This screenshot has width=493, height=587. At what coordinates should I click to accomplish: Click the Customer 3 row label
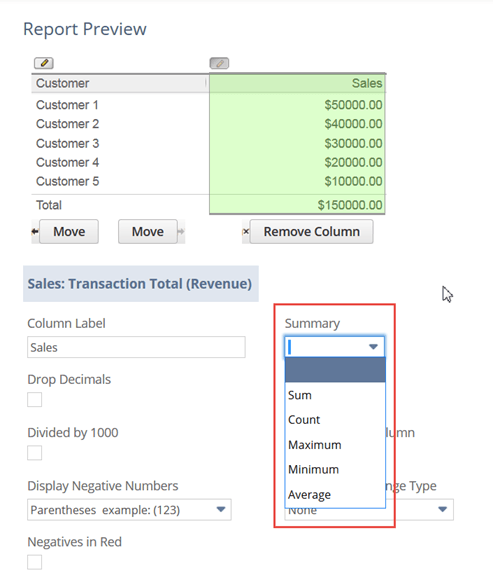coord(67,143)
